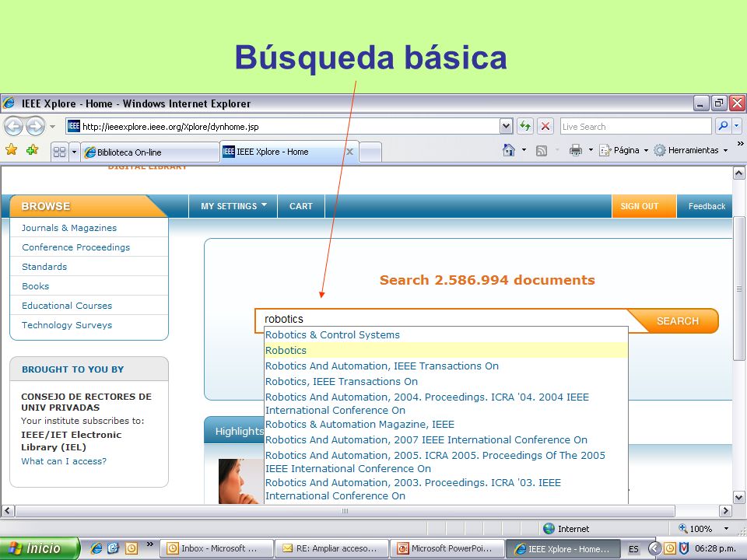Click the Feedback link
This screenshot has width=747, height=560.
(x=707, y=206)
